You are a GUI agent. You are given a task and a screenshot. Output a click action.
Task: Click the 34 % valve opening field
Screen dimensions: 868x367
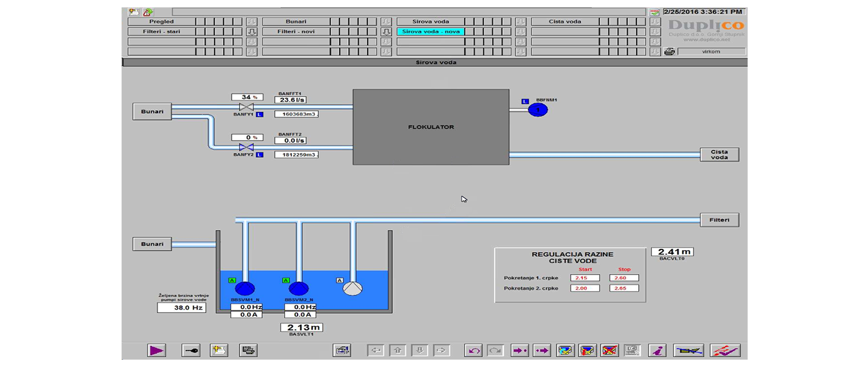pos(247,97)
